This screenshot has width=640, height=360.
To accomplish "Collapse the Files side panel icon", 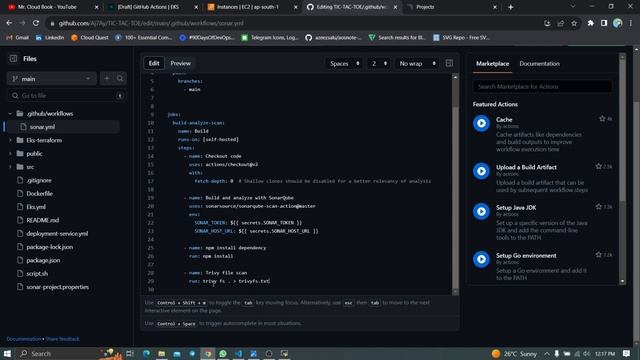I will [13, 58].
